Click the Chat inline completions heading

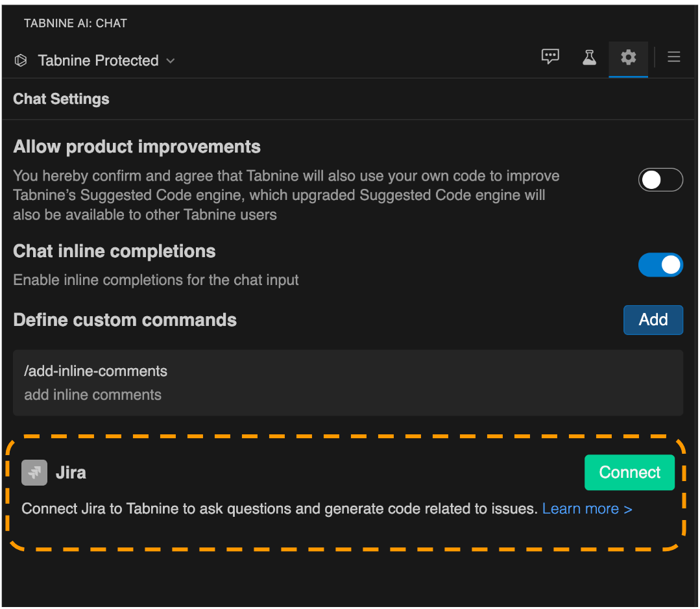tap(114, 252)
